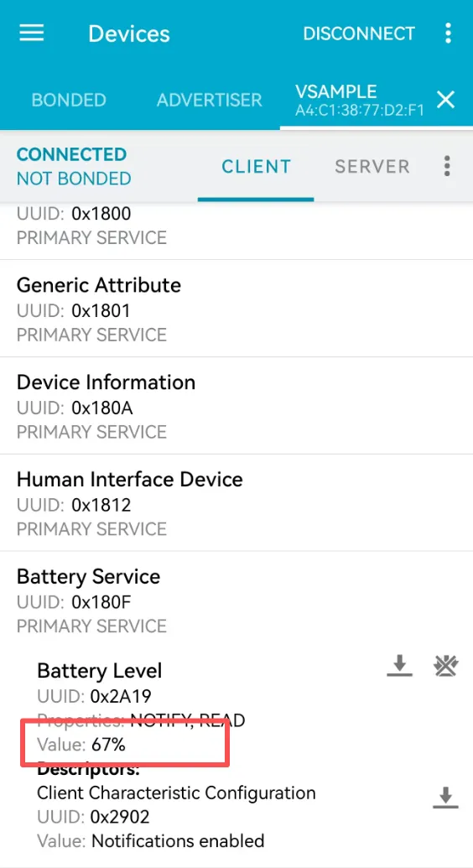Switch to the ADVERTISER tab
Image resolution: width=473 pixels, height=868 pixels.
click(210, 100)
